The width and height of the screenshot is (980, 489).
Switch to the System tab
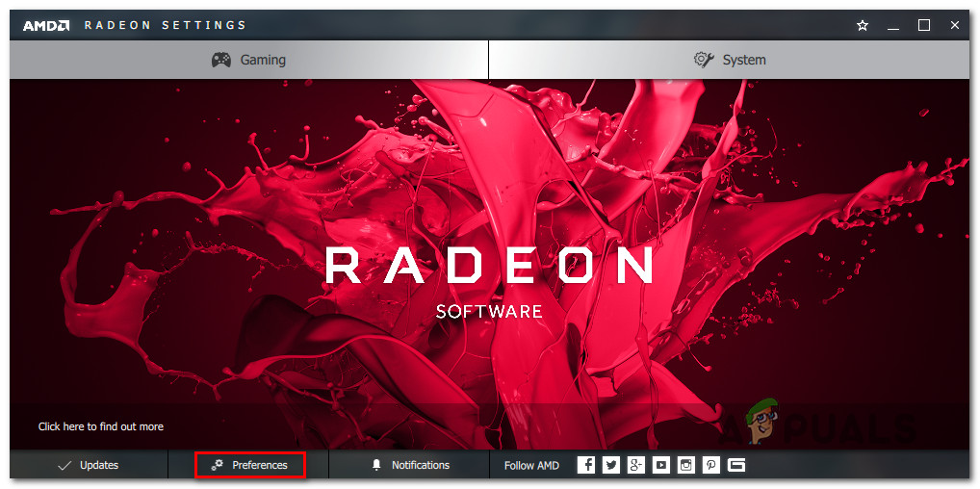click(x=730, y=60)
